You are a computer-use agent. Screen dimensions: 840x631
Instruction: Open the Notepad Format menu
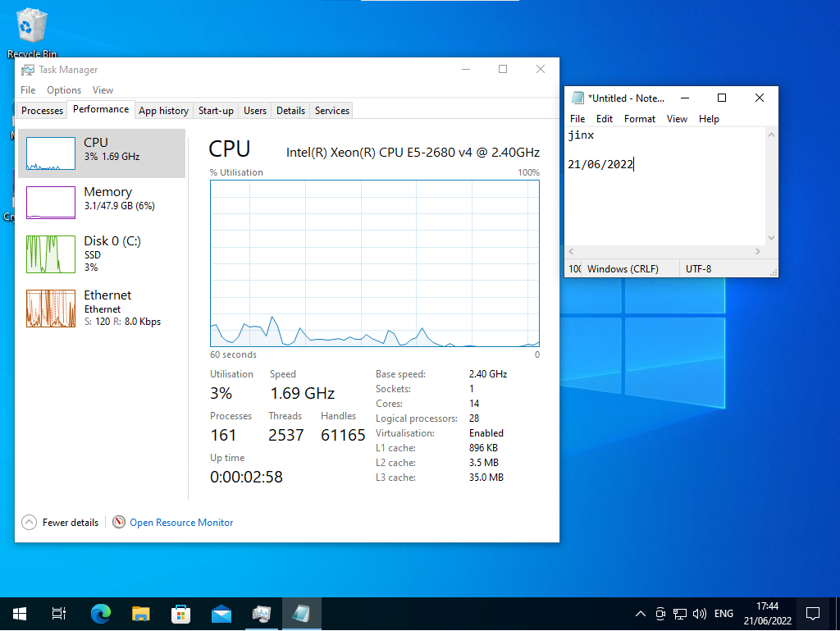[639, 119]
